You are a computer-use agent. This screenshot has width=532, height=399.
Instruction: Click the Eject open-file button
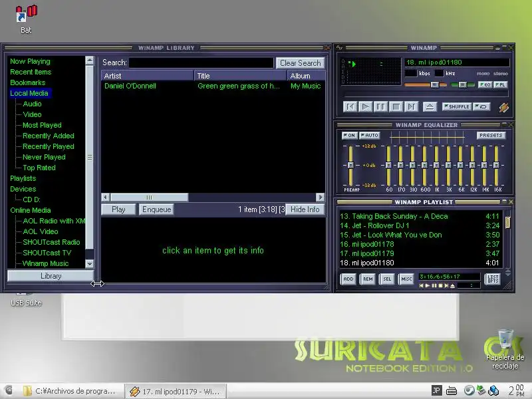pyautogui.click(x=430, y=107)
